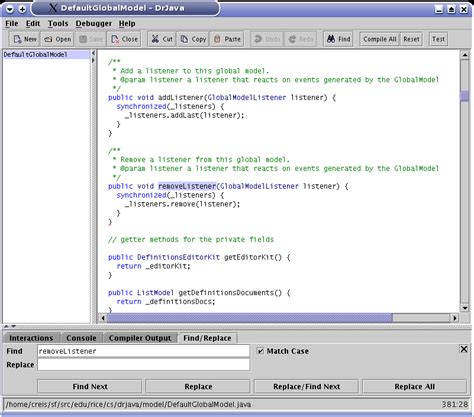Select DefaultGlobalModel in the document list
This screenshot has height=417, width=474.
[x=35, y=55]
